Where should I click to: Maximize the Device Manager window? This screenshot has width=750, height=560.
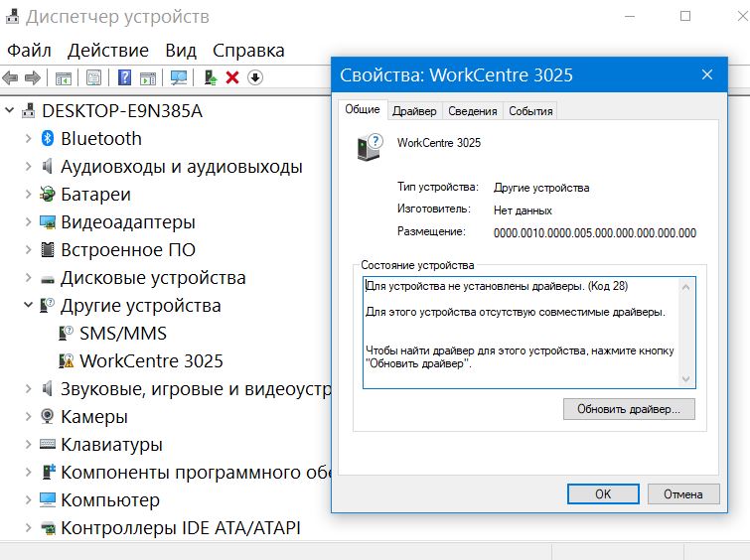pyautogui.click(x=685, y=16)
